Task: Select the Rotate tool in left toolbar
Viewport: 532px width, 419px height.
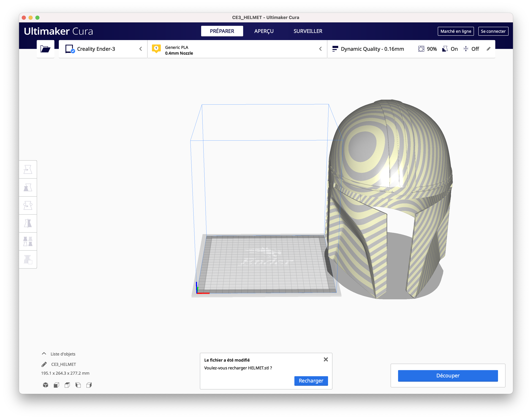Action: click(x=28, y=206)
